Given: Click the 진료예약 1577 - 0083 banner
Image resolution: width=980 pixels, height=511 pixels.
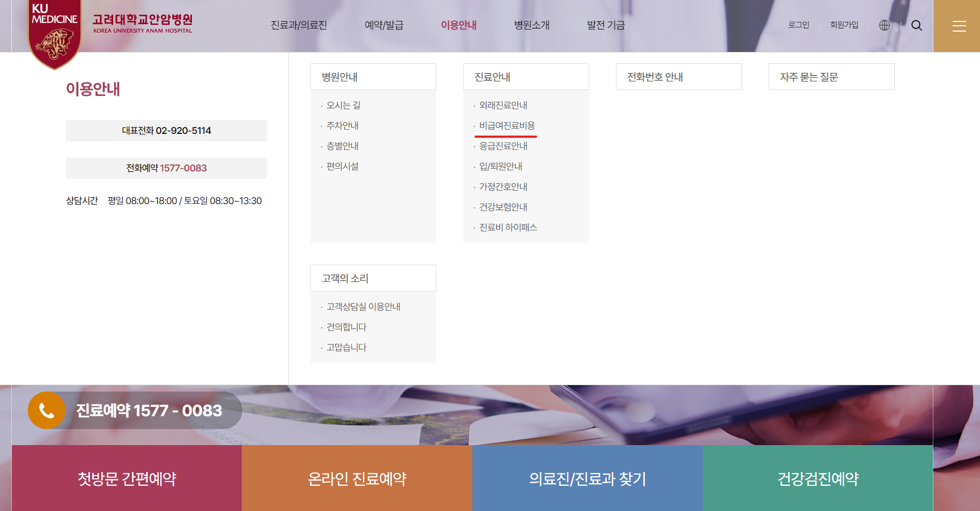Looking at the screenshot, I should pos(135,410).
